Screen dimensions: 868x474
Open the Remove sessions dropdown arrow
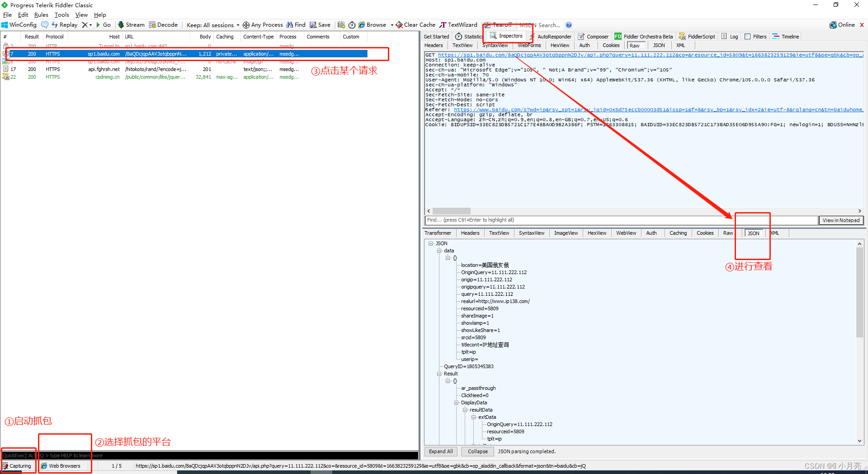point(90,25)
